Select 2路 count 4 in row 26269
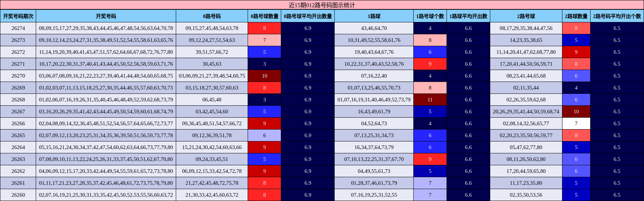The height and width of the screenshot is (201, 644). (576, 88)
